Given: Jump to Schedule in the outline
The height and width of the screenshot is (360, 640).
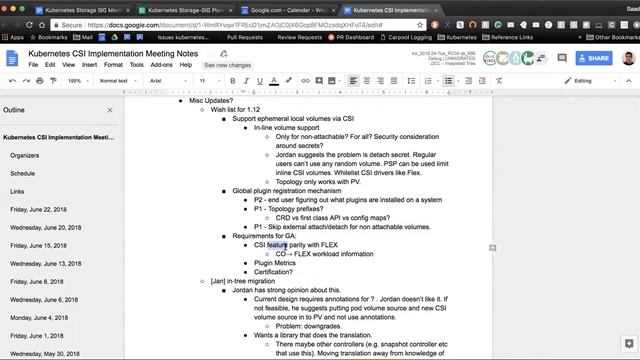Looking at the screenshot, I should click(22, 173).
